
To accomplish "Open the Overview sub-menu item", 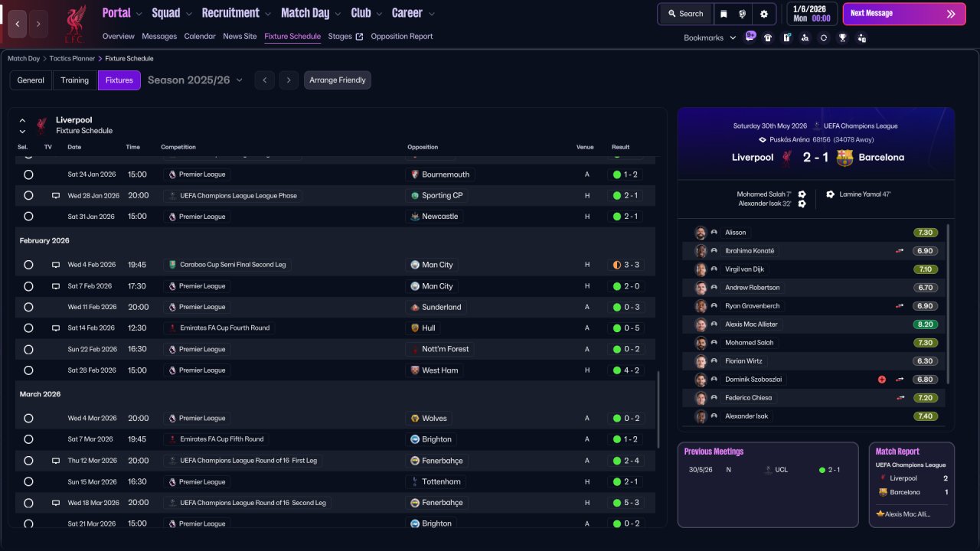I will (x=119, y=37).
